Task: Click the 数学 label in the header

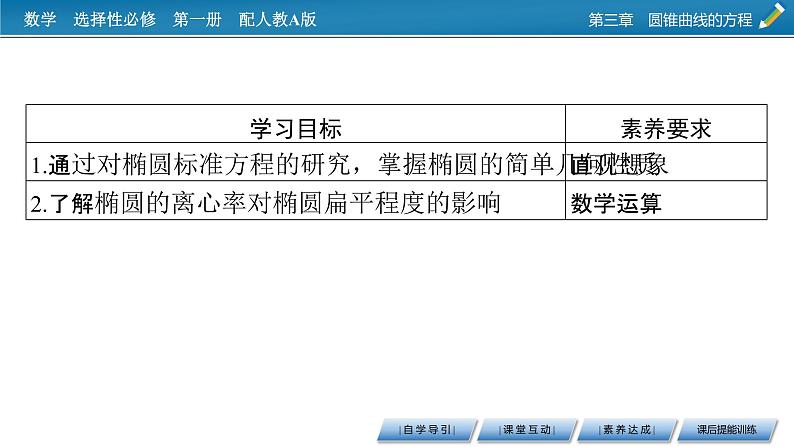Action: pyautogui.click(x=39, y=19)
